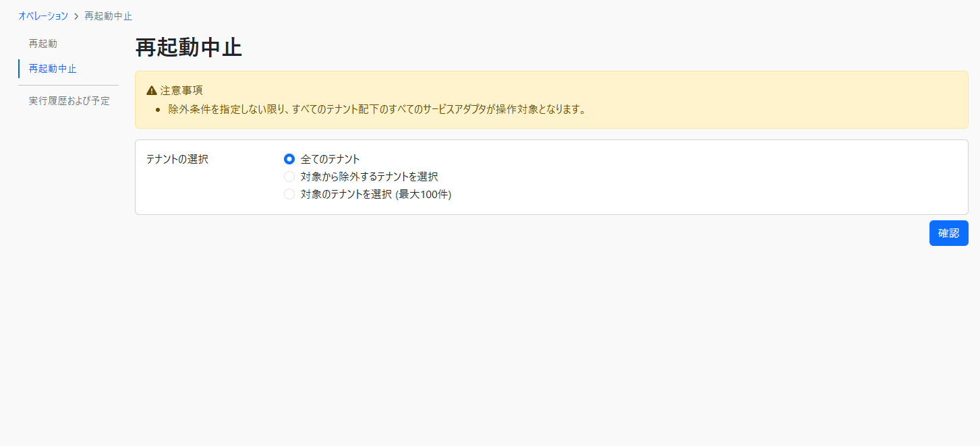The image size is (980, 446).
Task: Click the blue active marker beside sidebar 再起動中止
Action: tap(19, 69)
